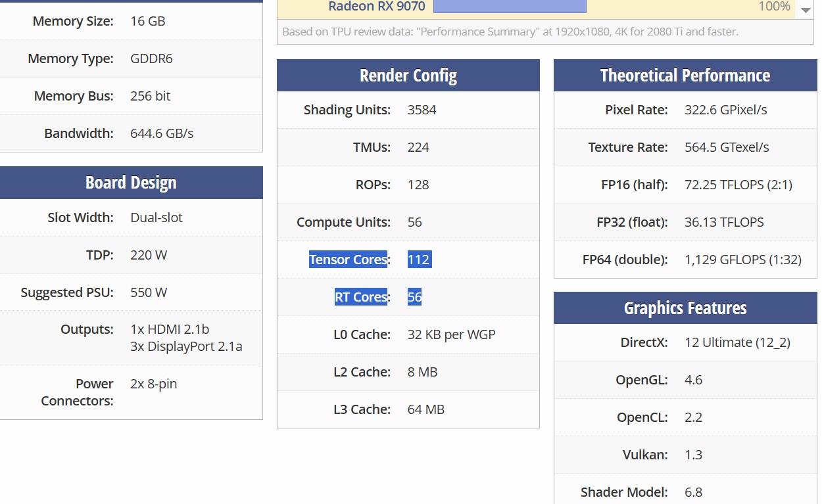This screenshot has width=822, height=504.
Task: Click the highlighted RT Cores label
Action: click(x=362, y=297)
